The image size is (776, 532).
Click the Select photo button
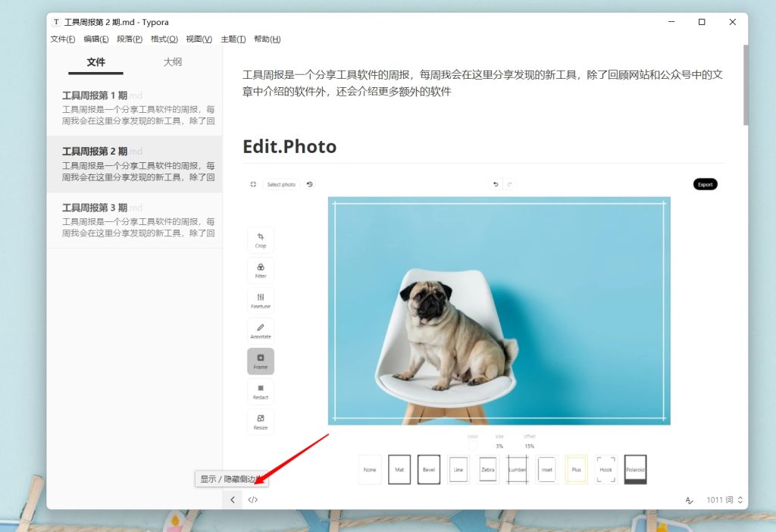(x=281, y=185)
